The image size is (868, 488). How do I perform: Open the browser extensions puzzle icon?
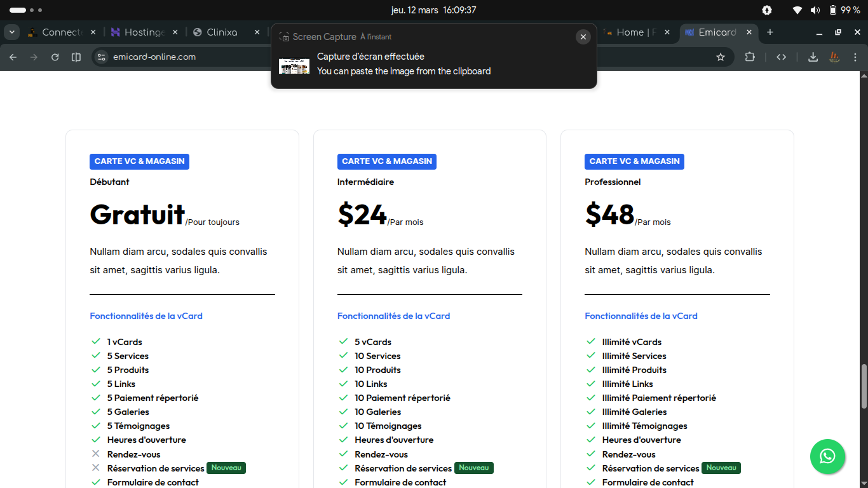pyautogui.click(x=750, y=57)
